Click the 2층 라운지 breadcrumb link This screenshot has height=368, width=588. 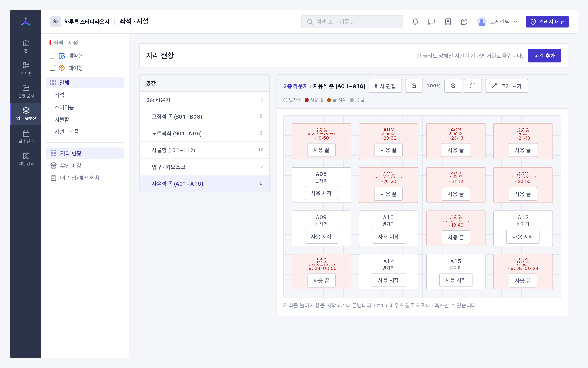point(295,86)
